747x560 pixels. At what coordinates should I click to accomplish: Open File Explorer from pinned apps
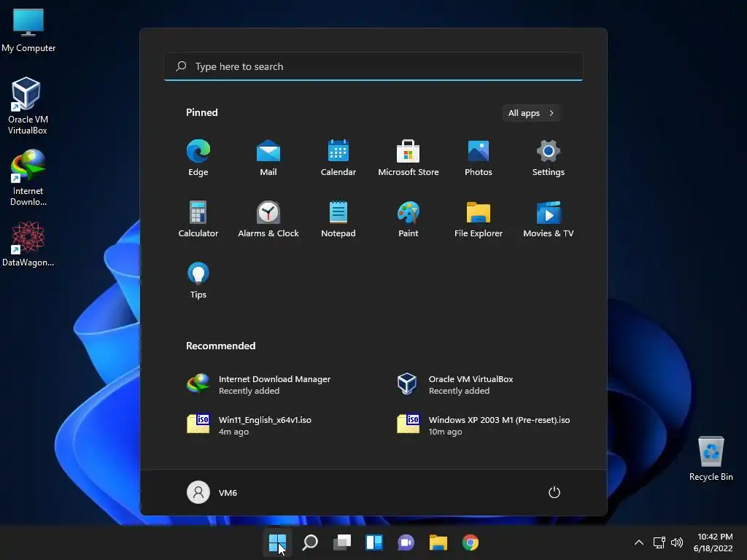(479, 219)
